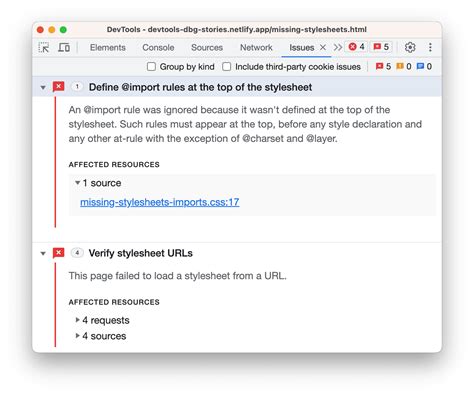The height and width of the screenshot is (395, 474).
Task: Click the count badge 1 on @import issue
Action: coord(77,87)
